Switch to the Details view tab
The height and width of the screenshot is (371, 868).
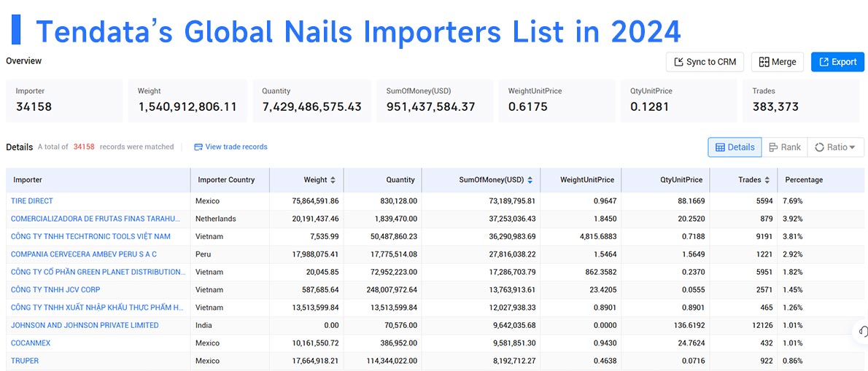coord(735,147)
